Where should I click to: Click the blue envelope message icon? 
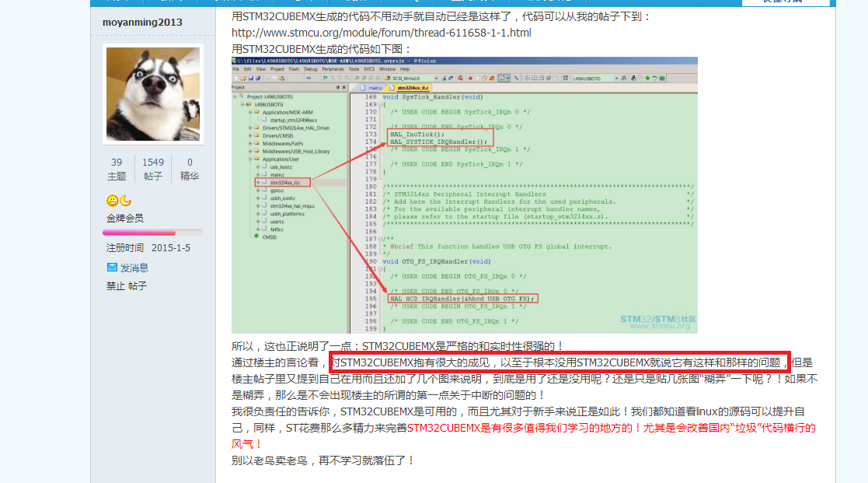(112, 268)
